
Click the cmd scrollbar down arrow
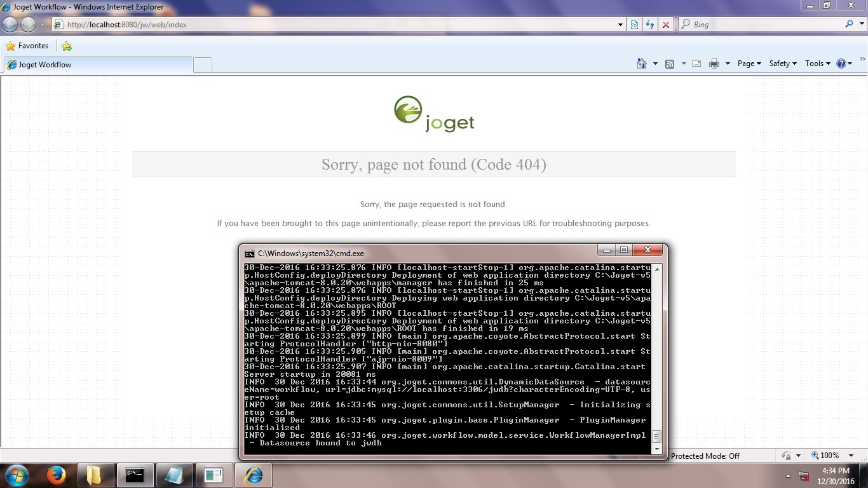(657, 449)
